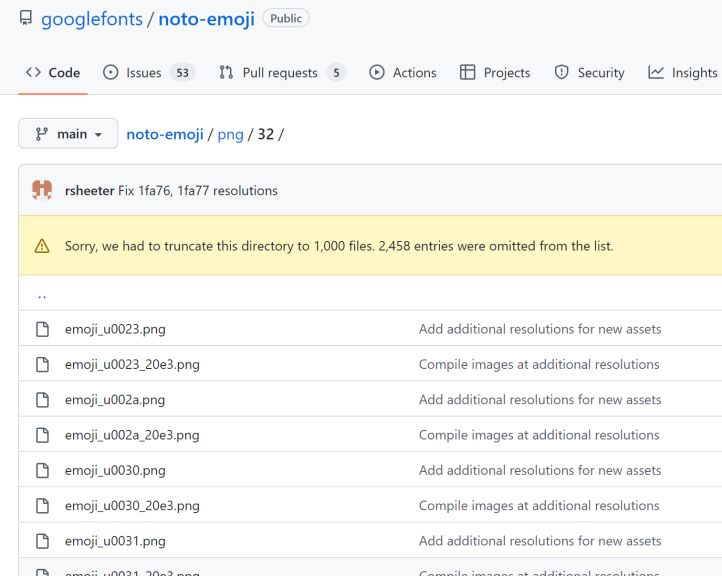Open commit message 'Fix 1fa76, 1fa77 resolutions'
This screenshot has height=576, width=722.
tap(198, 191)
